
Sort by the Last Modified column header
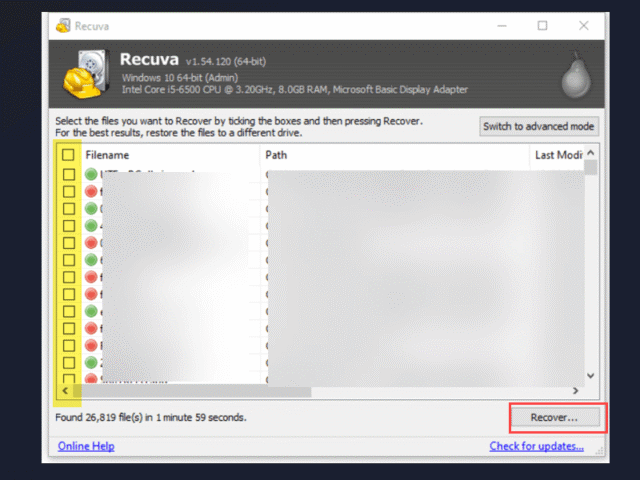(x=557, y=155)
